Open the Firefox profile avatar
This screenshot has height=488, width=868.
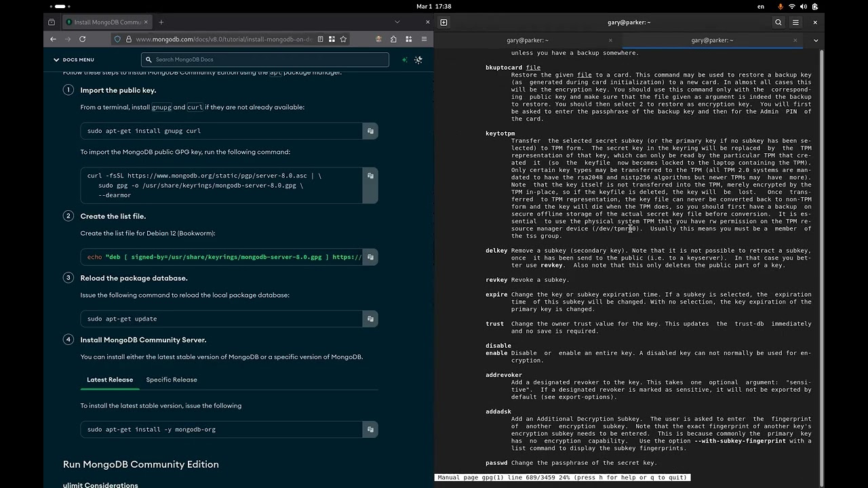(378, 39)
